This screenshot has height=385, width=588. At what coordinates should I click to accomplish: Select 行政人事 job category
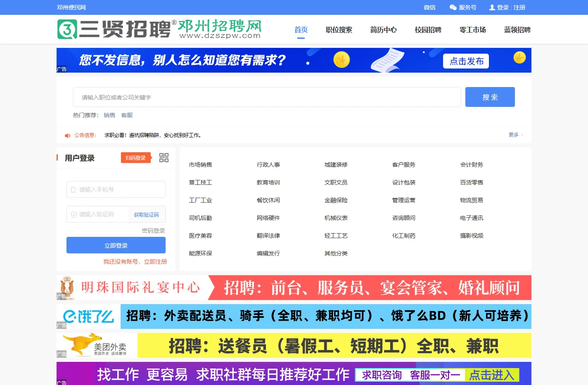268,165
